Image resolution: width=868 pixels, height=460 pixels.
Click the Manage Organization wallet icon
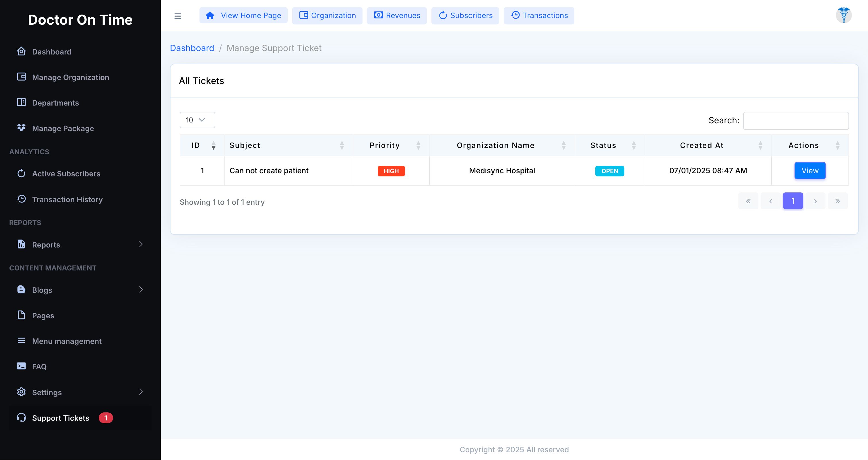[21, 77]
